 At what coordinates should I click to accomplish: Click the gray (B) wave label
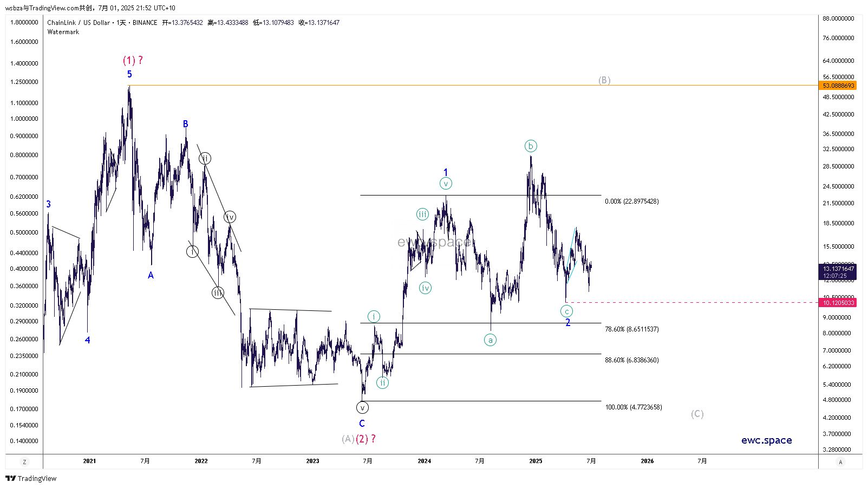604,80
